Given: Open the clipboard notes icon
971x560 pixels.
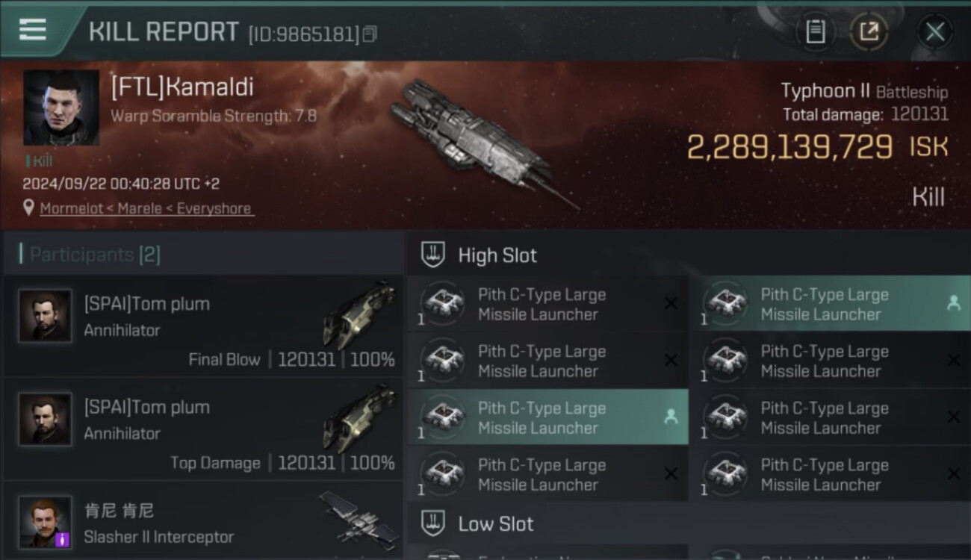Looking at the screenshot, I should 815,31.
